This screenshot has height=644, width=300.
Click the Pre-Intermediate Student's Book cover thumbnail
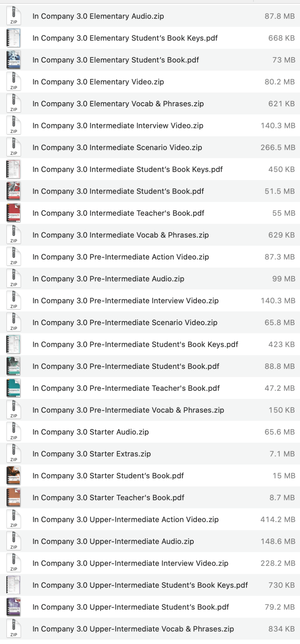point(13,366)
